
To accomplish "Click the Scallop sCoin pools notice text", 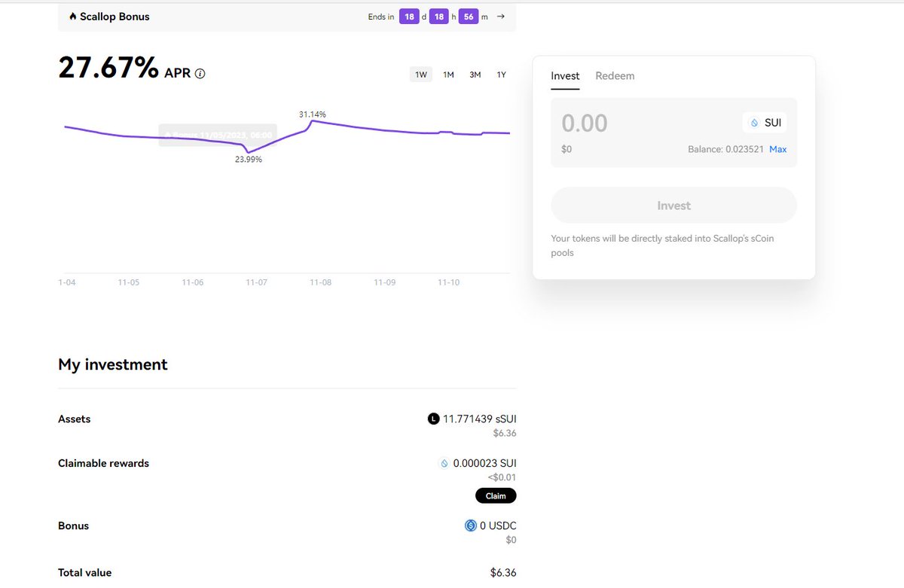I will click(662, 245).
